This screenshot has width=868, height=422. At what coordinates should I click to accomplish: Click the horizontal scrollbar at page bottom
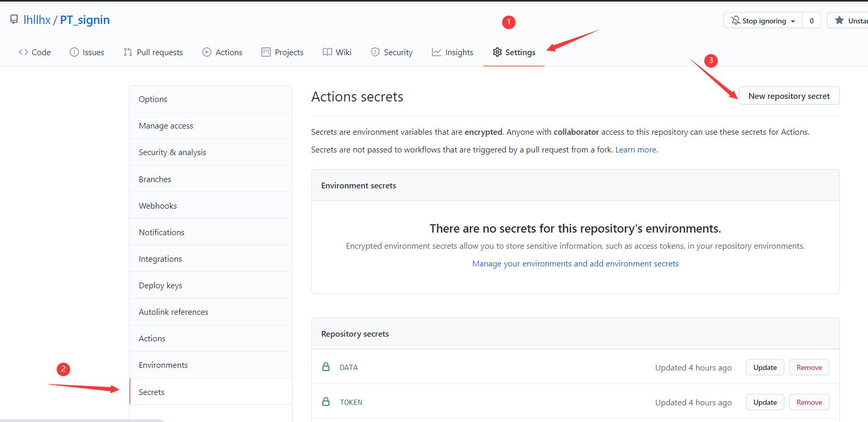[x=82, y=420]
